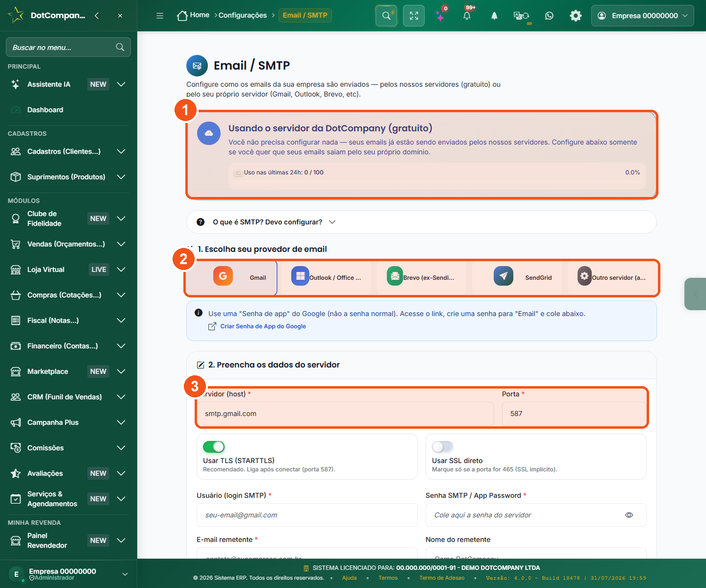Click the Avaliações star icon
This screenshot has height=588, width=706.
click(x=16, y=473)
